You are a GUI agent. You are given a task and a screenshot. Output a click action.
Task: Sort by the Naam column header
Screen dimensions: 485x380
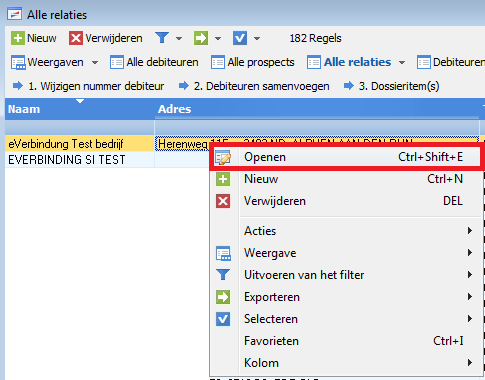tap(80, 109)
